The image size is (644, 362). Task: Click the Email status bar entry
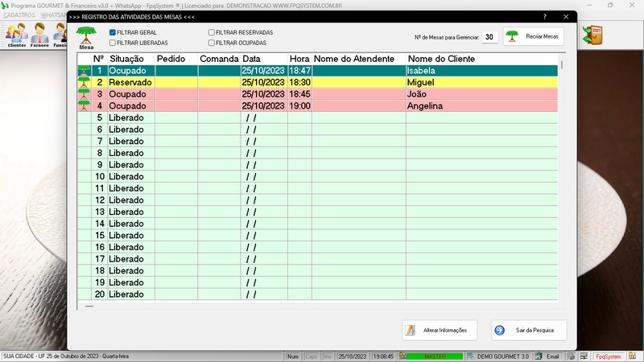tap(548, 356)
